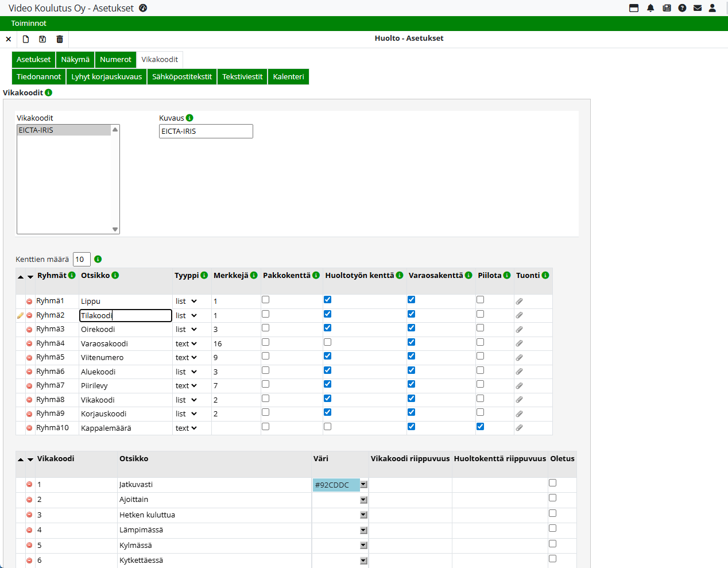Open the Toiminnot menu
The width and height of the screenshot is (728, 568).
tap(29, 23)
